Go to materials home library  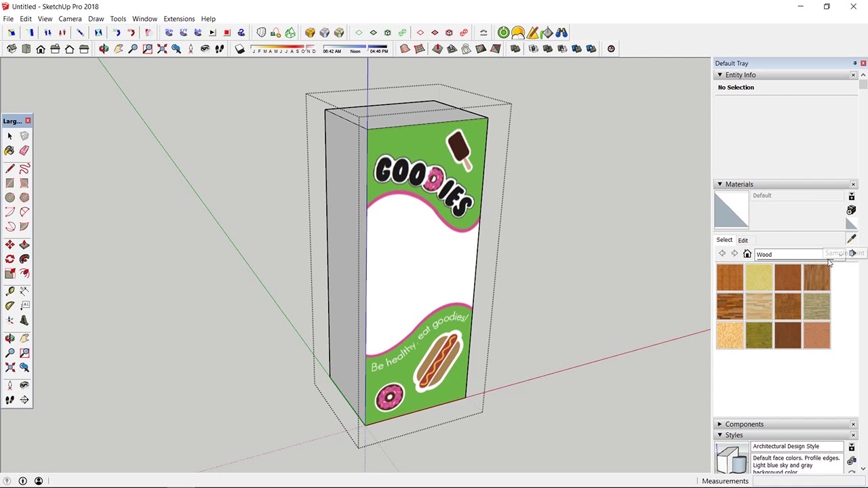coord(747,254)
